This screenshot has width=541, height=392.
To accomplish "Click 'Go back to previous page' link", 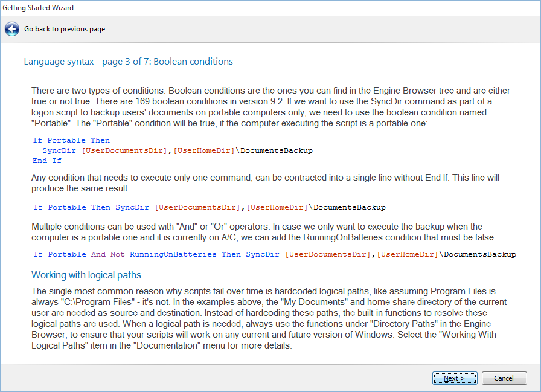I will pyautogui.click(x=65, y=29).
